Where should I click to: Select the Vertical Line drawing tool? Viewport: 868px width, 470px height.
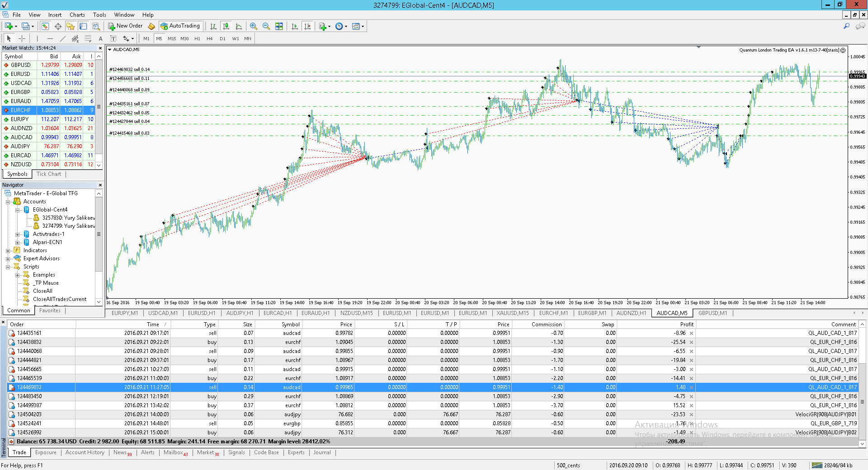point(37,38)
